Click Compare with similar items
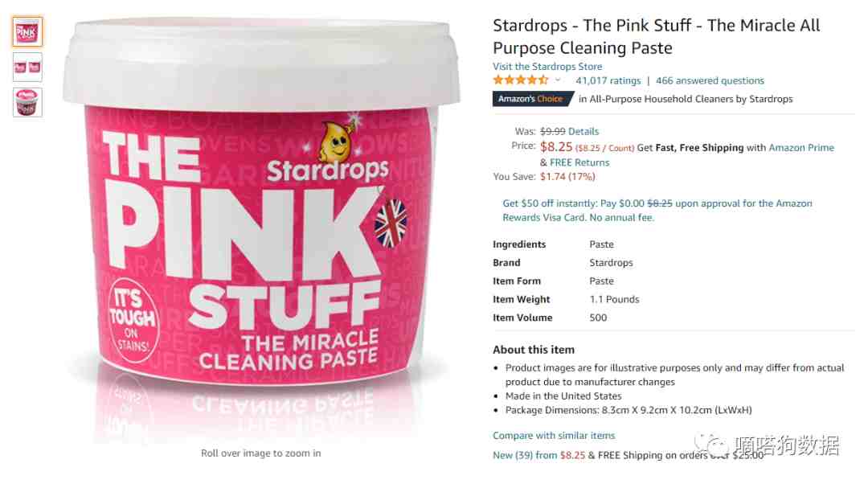The width and height of the screenshot is (868, 484). click(554, 436)
